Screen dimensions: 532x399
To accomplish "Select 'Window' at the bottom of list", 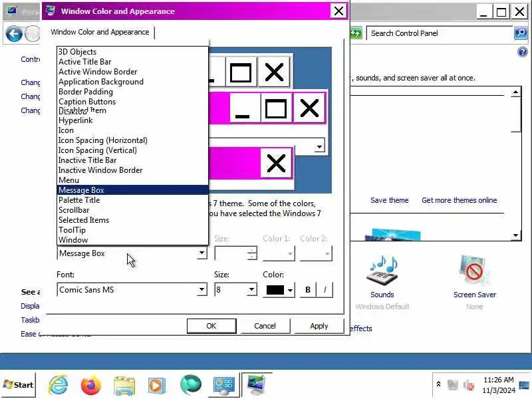I will [x=132, y=240].
